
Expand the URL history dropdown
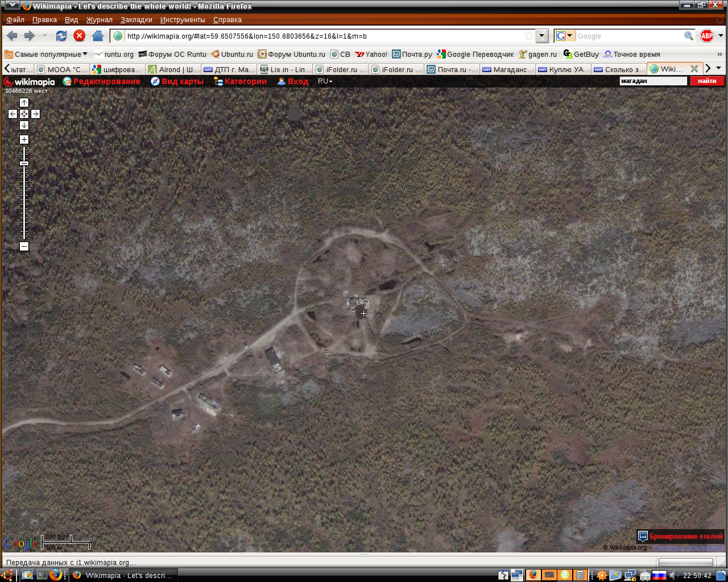542,36
